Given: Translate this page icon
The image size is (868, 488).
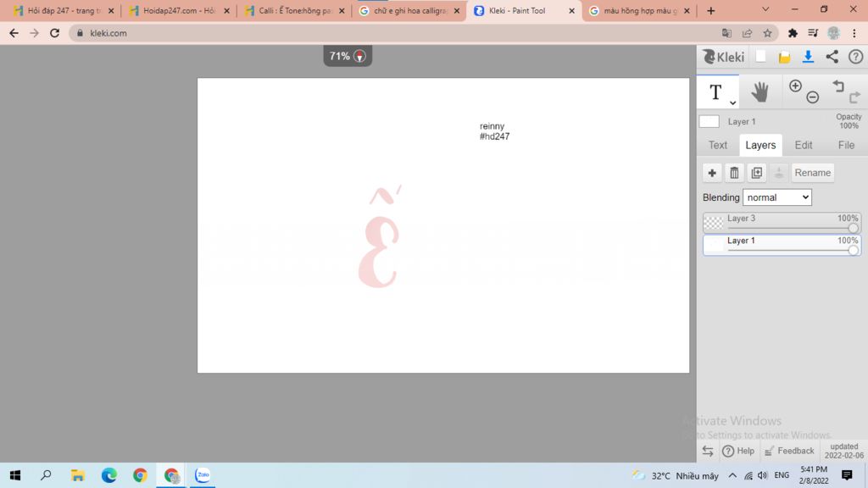Looking at the screenshot, I should [x=726, y=33].
